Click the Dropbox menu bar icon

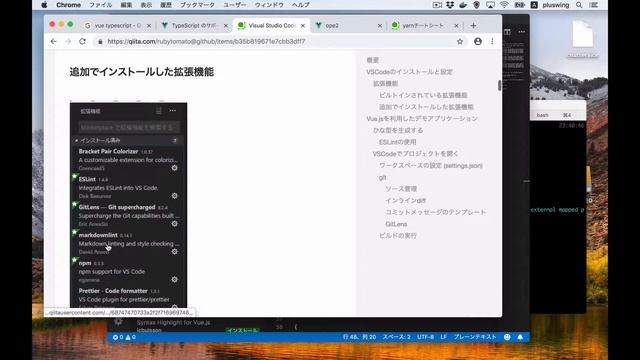(450, 5)
